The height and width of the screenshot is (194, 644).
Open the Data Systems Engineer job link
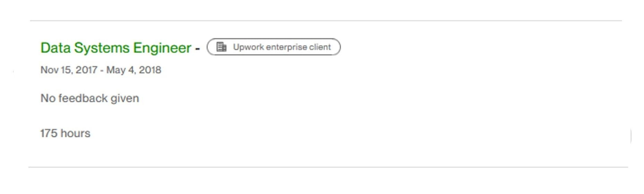(x=116, y=48)
